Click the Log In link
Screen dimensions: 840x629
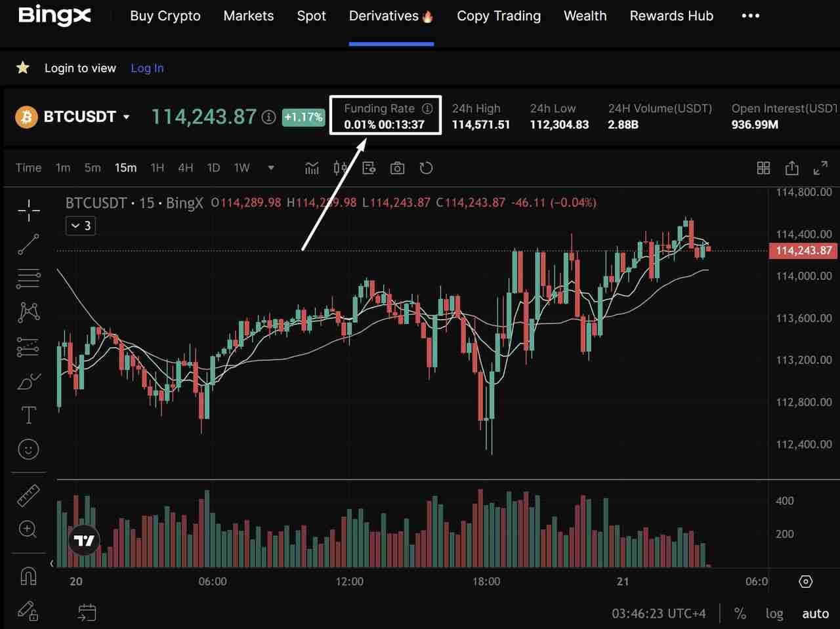[147, 68]
